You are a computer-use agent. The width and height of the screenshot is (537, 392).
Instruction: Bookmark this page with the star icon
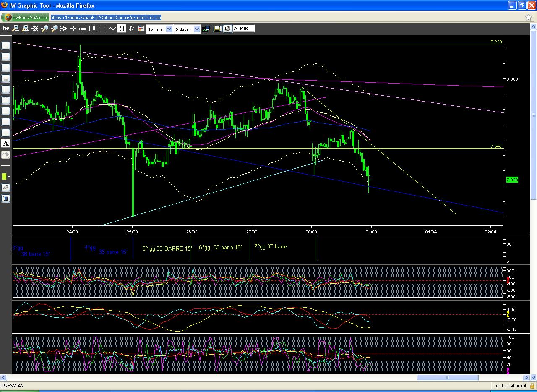point(529,17)
